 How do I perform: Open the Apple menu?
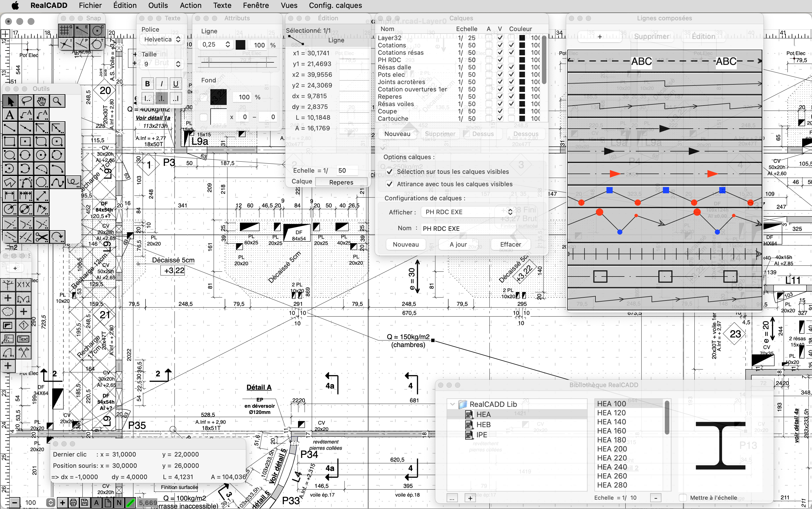click(x=15, y=5)
